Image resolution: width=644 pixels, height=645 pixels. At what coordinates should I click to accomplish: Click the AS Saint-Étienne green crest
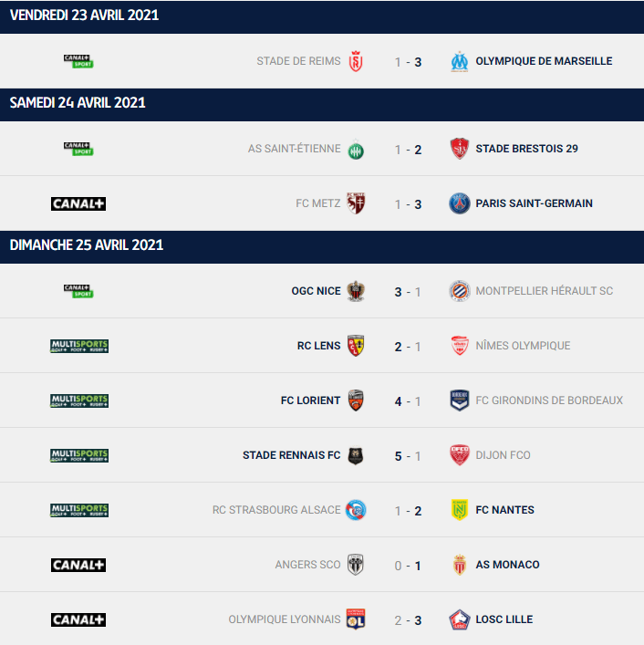coord(356,149)
